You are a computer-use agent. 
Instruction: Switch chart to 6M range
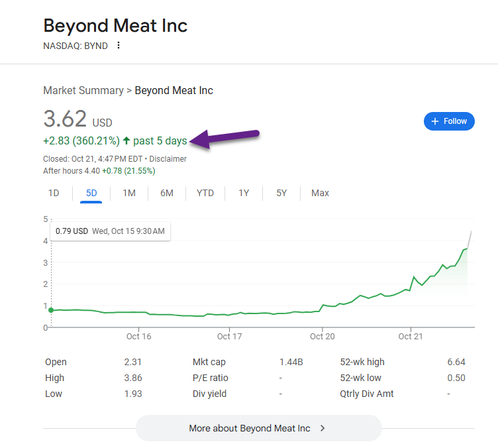(x=167, y=193)
